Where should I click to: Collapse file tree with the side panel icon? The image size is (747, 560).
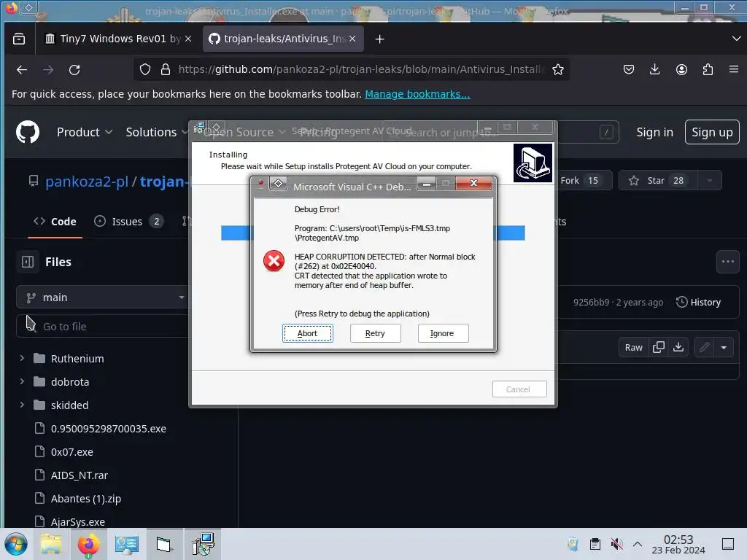[28, 262]
